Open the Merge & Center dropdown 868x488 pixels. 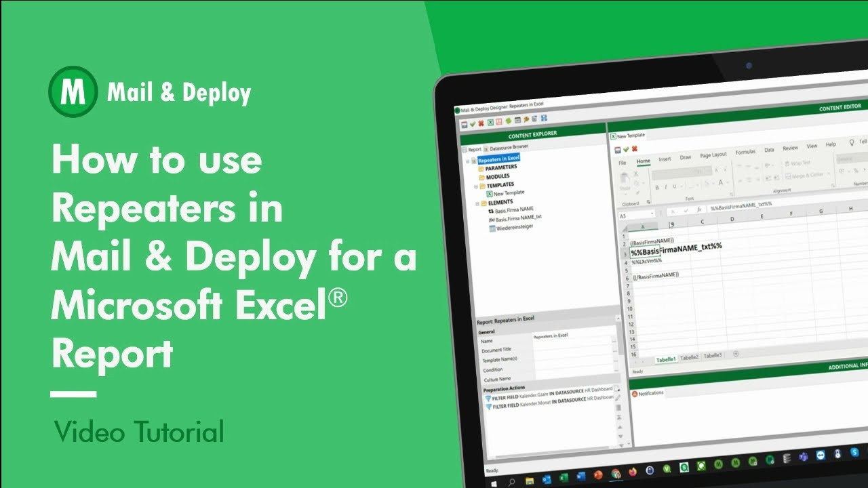828,174
